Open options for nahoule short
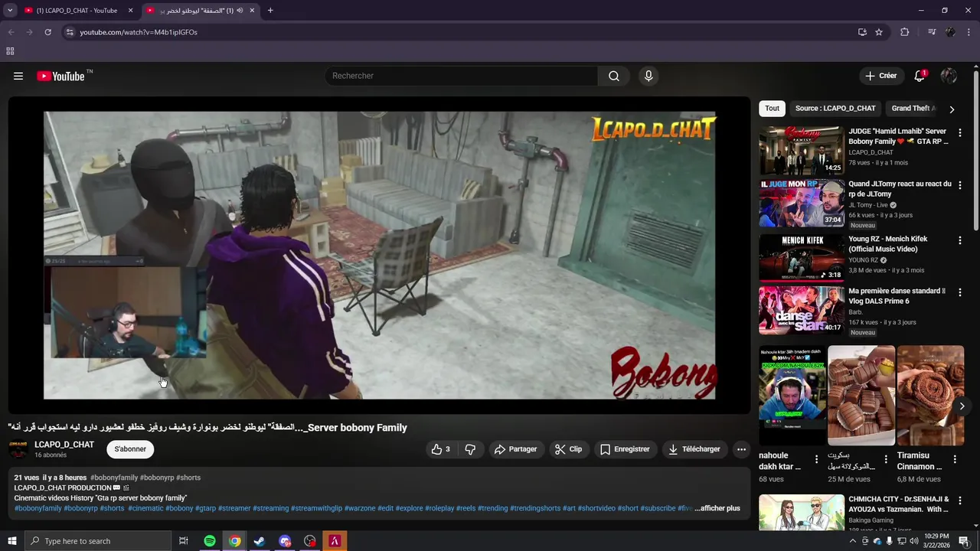980x551 pixels. click(x=816, y=460)
